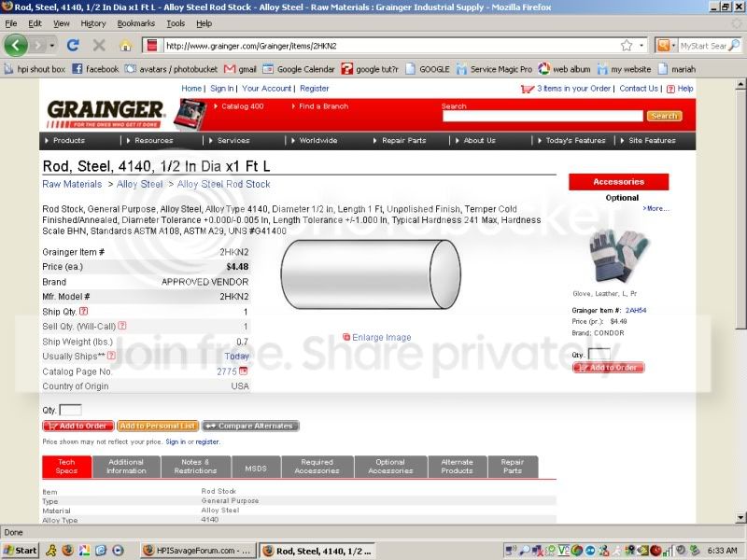
Task: Click the Usually Ships help icon
Action: (x=111, y=356)
